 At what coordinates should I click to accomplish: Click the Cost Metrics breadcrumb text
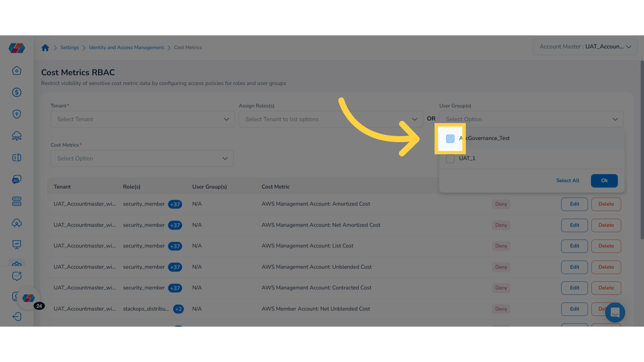tap(188, 48)
